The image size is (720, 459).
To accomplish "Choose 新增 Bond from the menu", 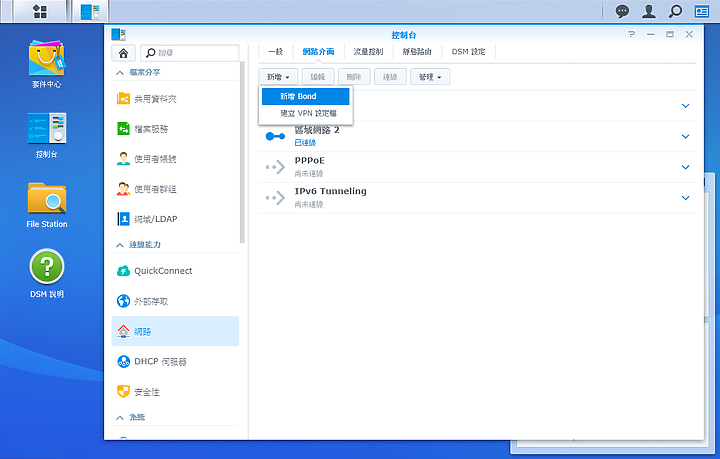I will pyautogui.click(x=305, y=96).
